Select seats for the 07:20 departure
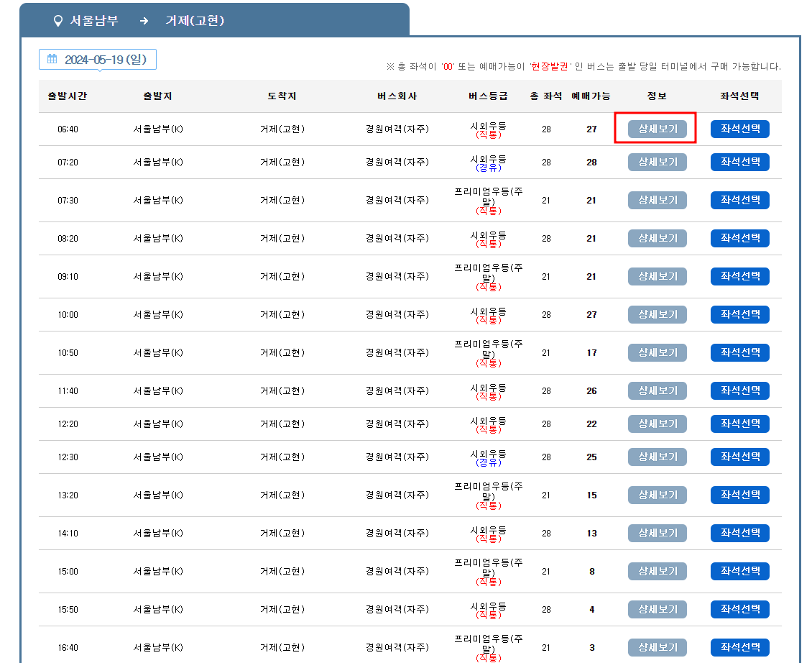This screenshot has height=663, width=812. 740,162
